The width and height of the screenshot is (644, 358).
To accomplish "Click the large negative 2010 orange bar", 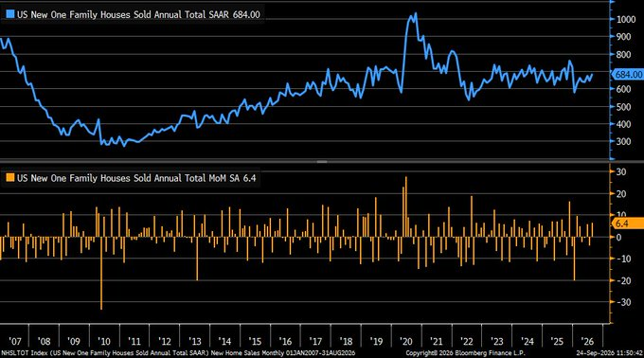I will pos(101,273).
